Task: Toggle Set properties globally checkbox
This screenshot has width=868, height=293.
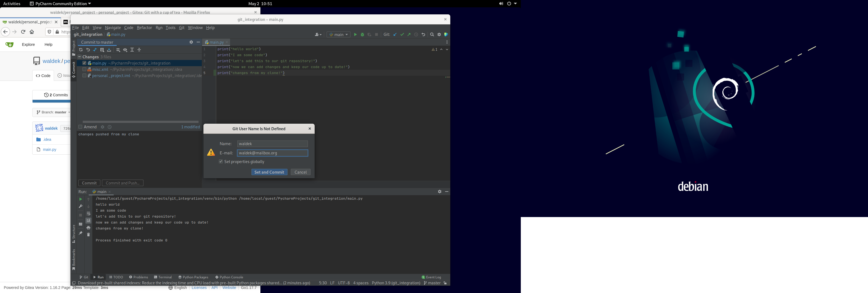Action: tap(221, 161)
